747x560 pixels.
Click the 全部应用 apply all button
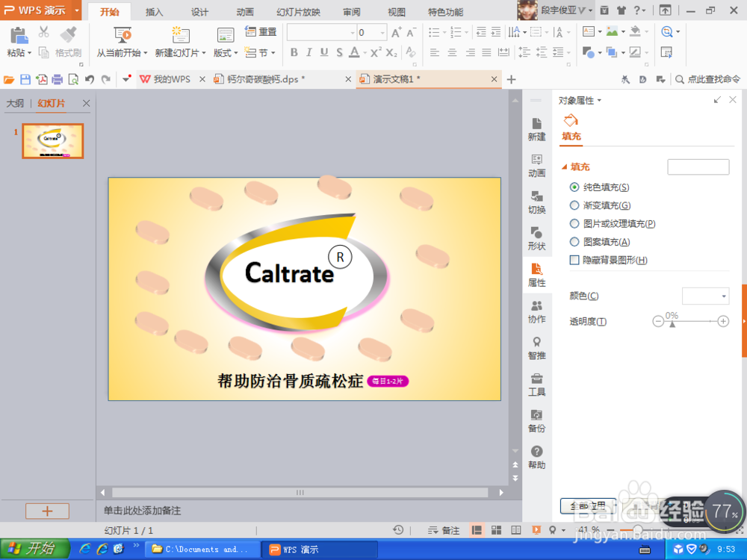click(588, 505)
